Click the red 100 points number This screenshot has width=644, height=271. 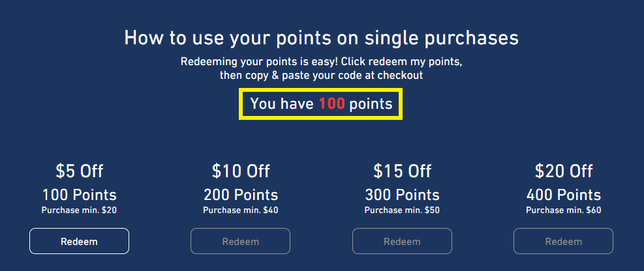(x=331, y=104)
